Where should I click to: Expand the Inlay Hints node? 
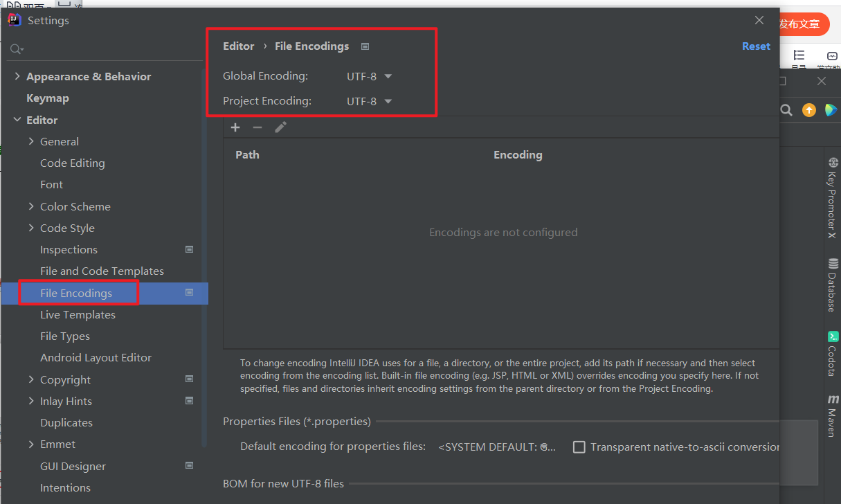point(31,401)
